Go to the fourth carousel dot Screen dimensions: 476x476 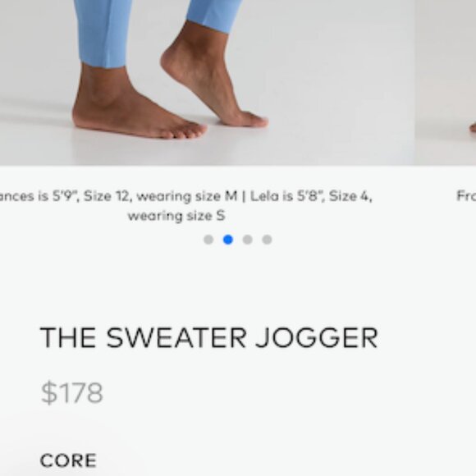[267, 240]
